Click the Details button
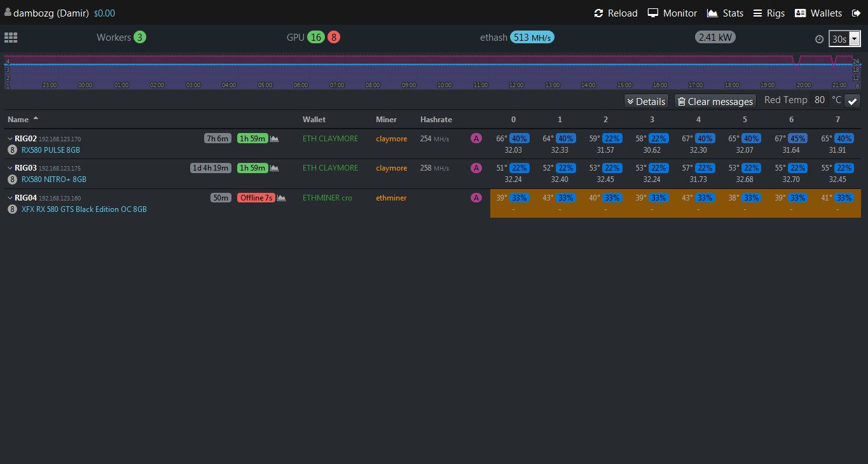This screenshot has height=464, width=868. (645, 101)
